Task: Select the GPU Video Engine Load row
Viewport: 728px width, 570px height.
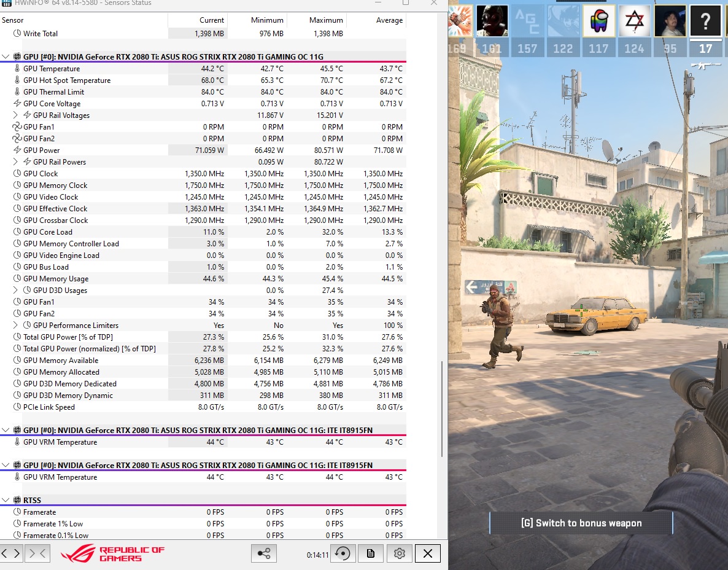Action: coord(203,255)
